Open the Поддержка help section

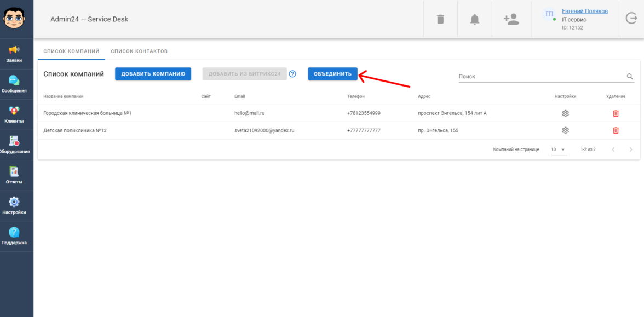(14, 236)
